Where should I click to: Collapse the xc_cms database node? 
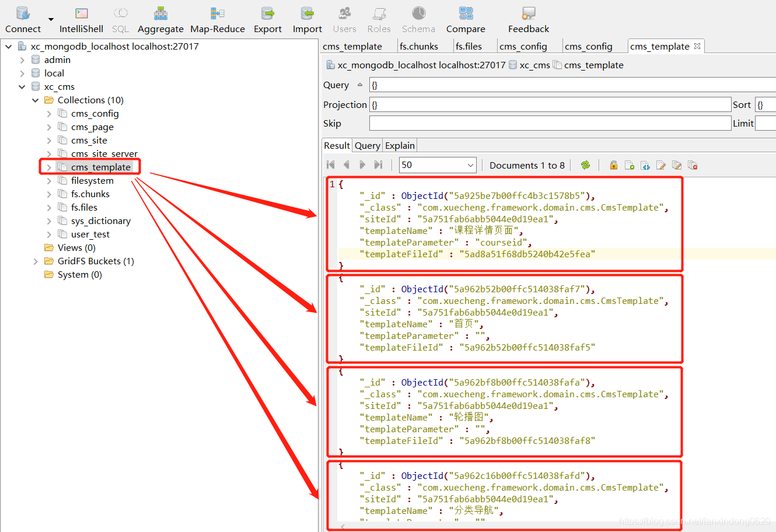(x=22, y=86)
